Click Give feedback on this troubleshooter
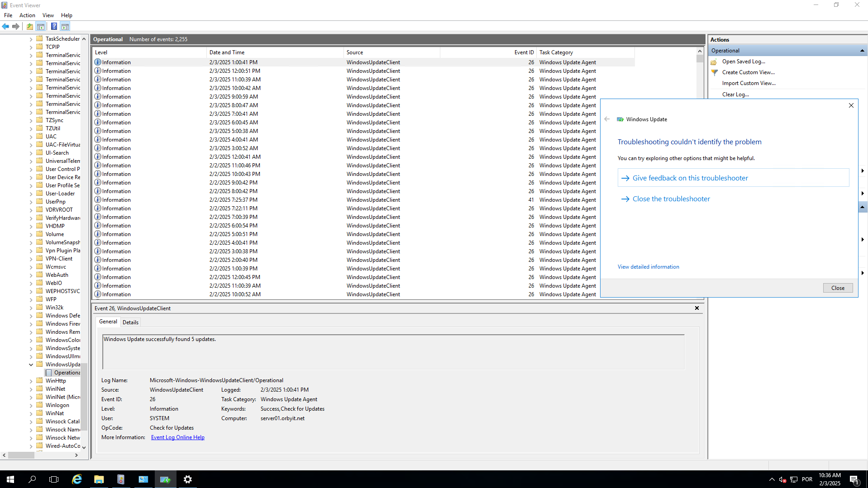 (x=733, y=178)
